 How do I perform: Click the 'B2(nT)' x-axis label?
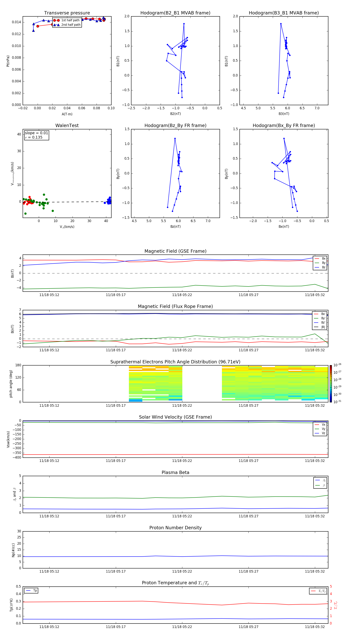pyautogui.click(x=175, y=114)
